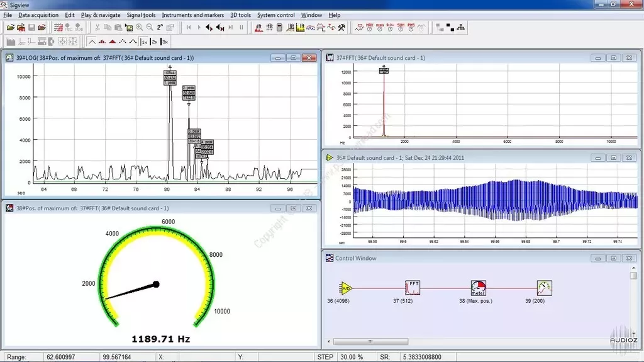Select the plain line graph style

click(92, 42)
